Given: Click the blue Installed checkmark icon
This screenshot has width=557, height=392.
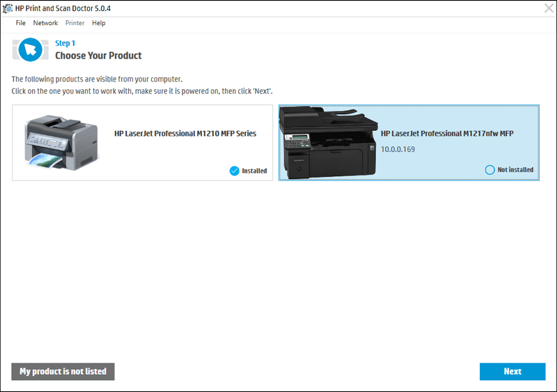Looking at the screenshot, I should 235,171.
